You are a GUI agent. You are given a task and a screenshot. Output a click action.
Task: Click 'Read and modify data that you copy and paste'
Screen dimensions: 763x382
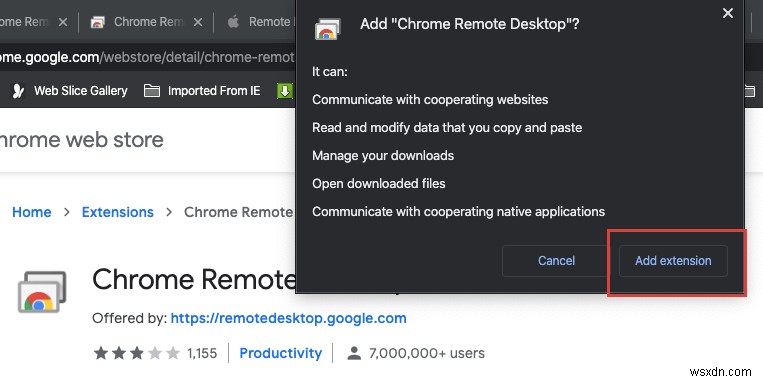447,127
